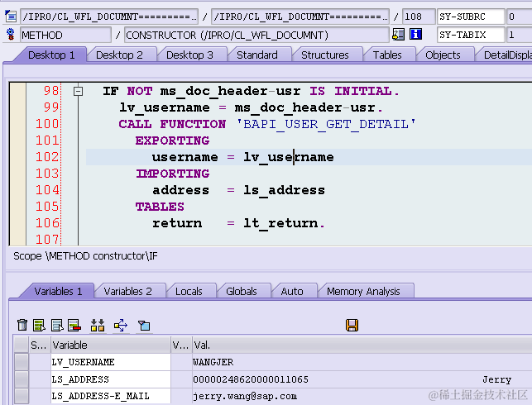Image resolution: width=532 pixels, height=405 pixels.
Task: Open the Auto tab
Action: click(292, 292)
